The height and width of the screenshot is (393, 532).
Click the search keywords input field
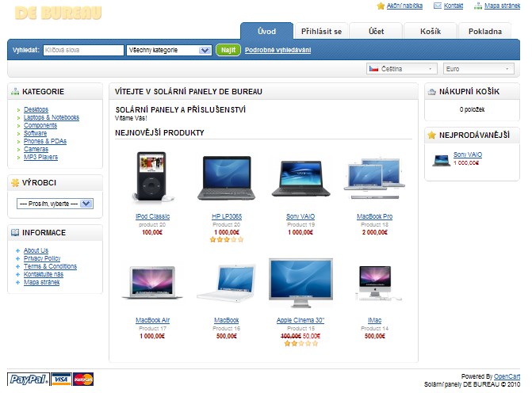coord(82,50)
